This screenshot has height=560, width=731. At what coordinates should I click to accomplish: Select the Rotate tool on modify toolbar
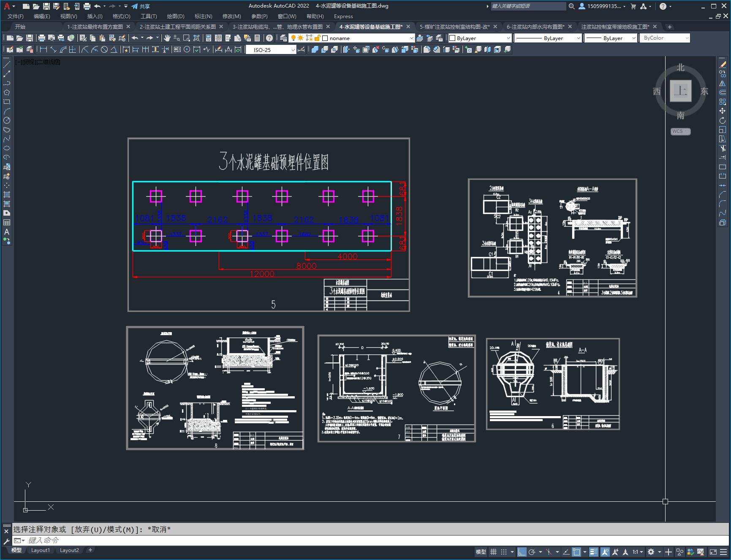coord(723,120)
